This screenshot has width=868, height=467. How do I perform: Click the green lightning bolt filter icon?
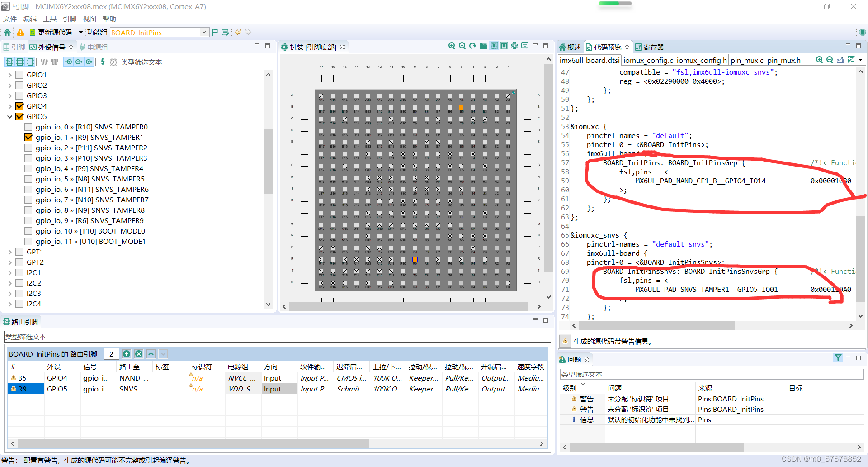coord(103,62)
